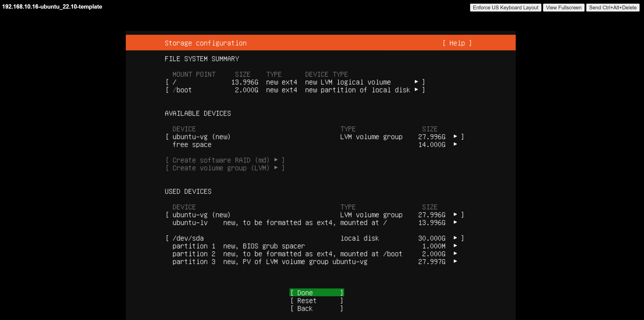Click the 30.000G size of /dev/sda
This screenshot has width=644, height=320.
(432, 238)
